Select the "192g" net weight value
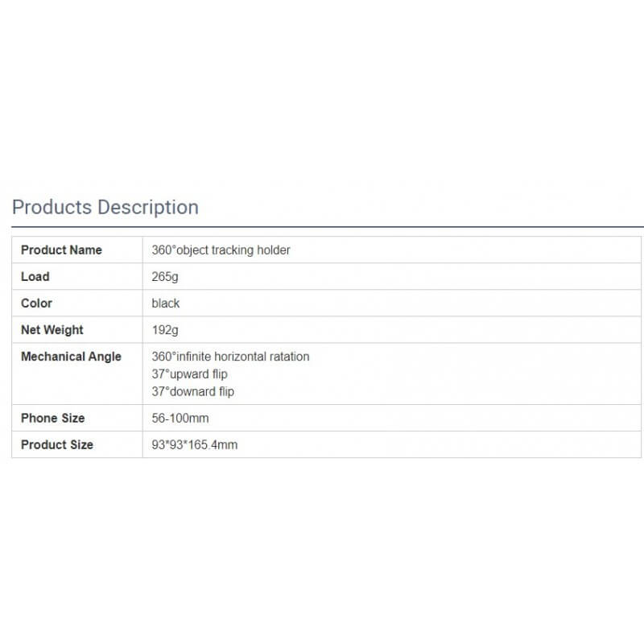 [164, 329]
